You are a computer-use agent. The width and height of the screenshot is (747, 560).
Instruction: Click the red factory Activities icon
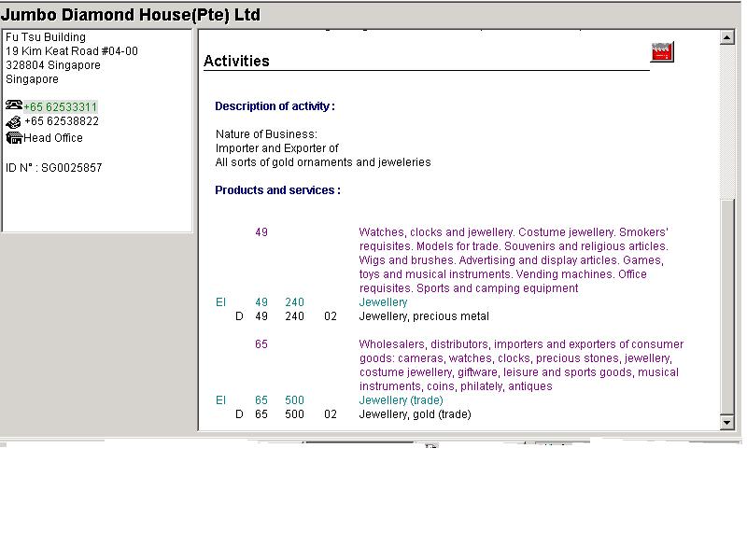(x=662, y=52)
